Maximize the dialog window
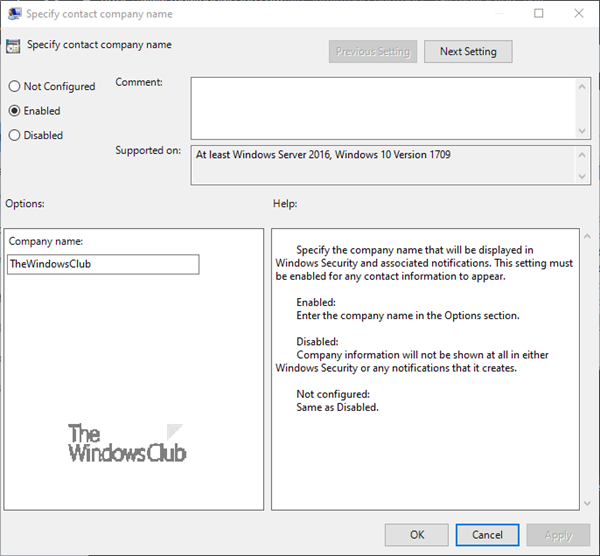This screenshot has height=556, width=600. 538,13
